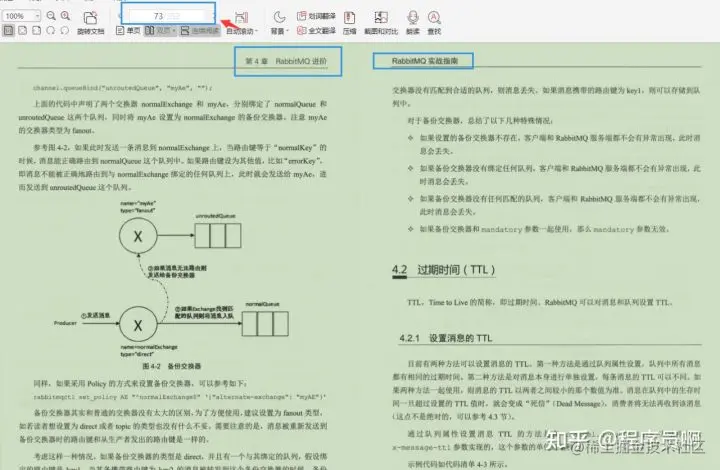This screenshot has width=720, height=470.
Task: Click the Producer label in the diagram
Action: pyautogui.click(x=65, y=323)
